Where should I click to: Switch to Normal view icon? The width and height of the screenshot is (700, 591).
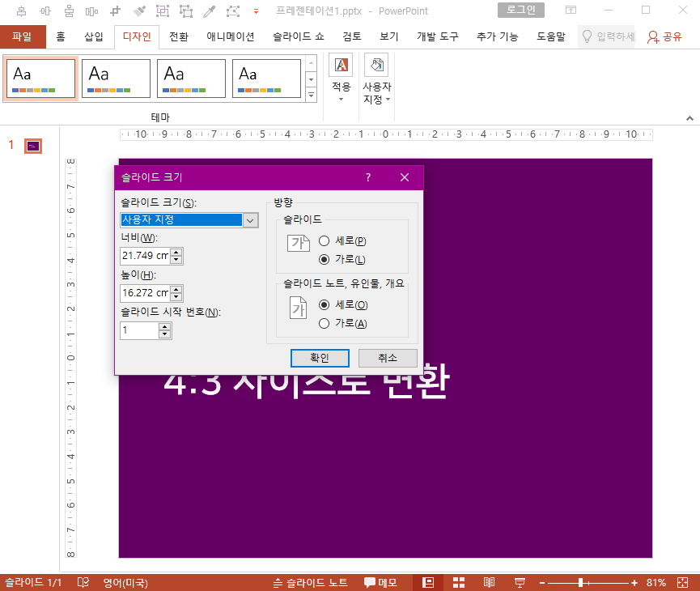[428, 583]
